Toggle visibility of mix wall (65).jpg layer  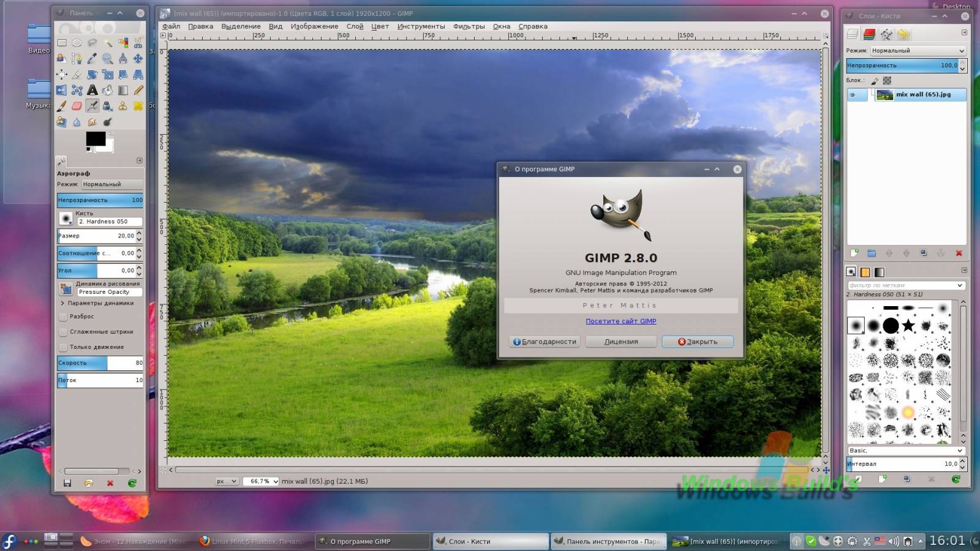853,95
